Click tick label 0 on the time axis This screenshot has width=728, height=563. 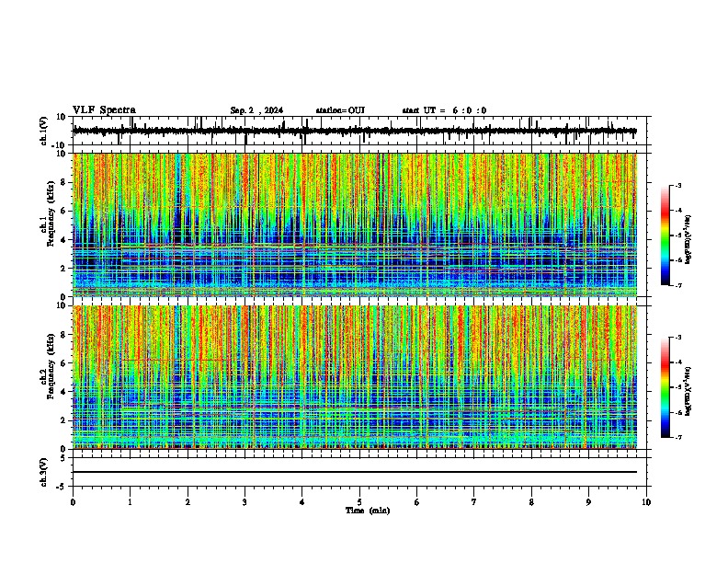click(73, 502)
